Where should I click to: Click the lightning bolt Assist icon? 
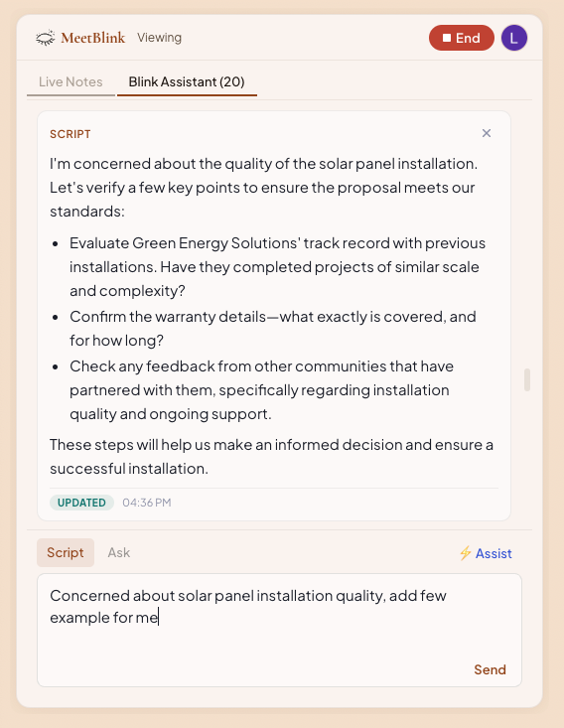click(x=465, y=553)
